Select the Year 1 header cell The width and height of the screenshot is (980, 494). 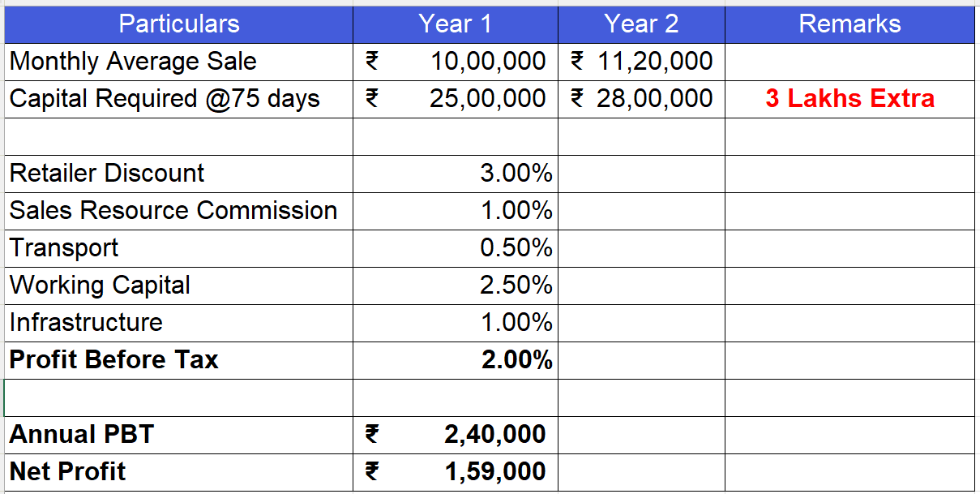tap(455, 24)
